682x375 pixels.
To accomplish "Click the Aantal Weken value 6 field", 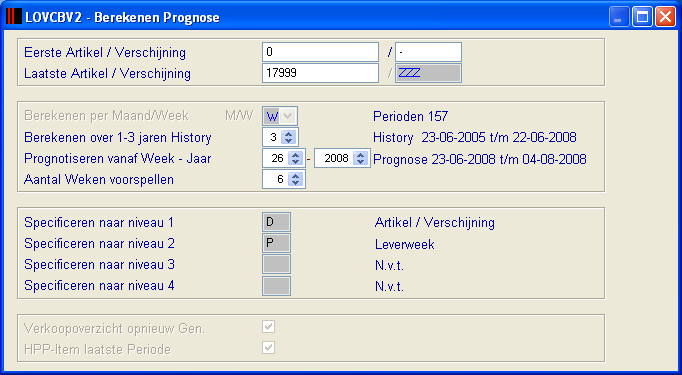I will [276, 180].
